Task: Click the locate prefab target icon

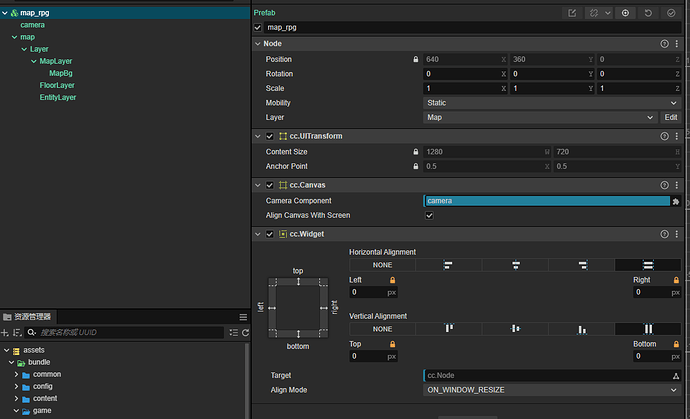Action: tap(625, 13)
